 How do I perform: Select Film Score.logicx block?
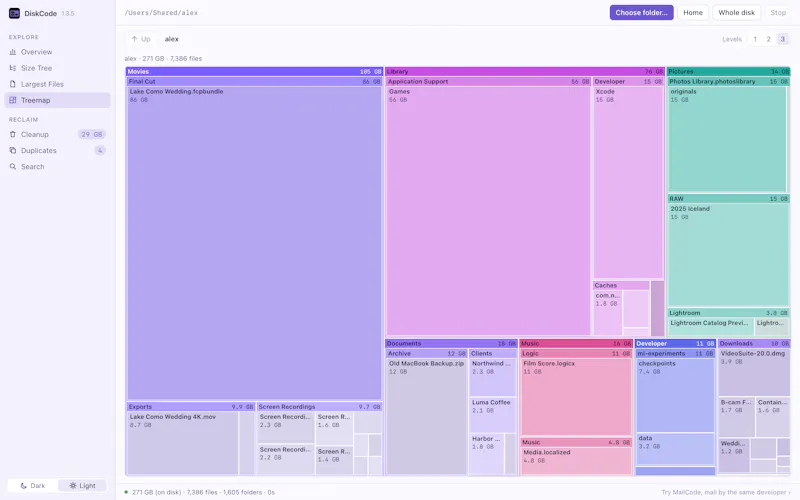point(576,397)
